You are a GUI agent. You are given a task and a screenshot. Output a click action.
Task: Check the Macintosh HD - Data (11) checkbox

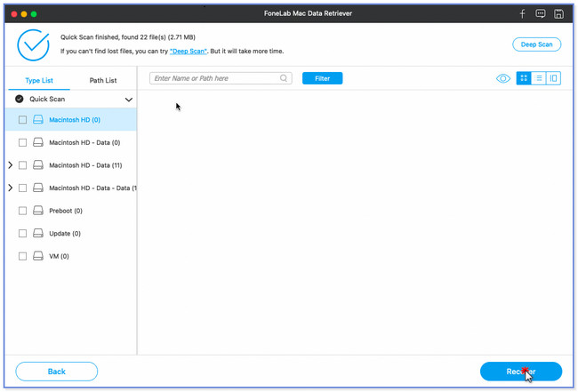tap(22, 165)
